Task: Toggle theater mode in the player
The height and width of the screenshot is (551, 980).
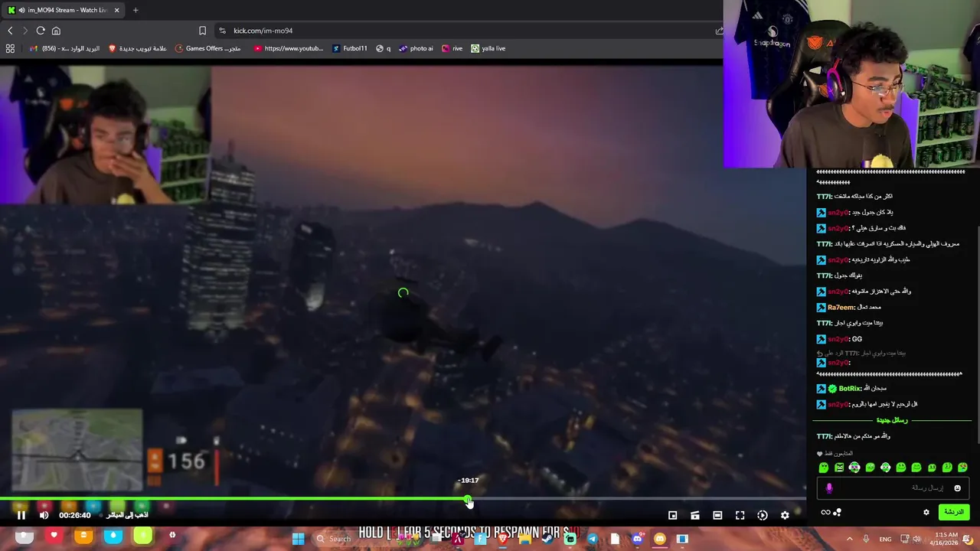Action: [x=717, y=515]
